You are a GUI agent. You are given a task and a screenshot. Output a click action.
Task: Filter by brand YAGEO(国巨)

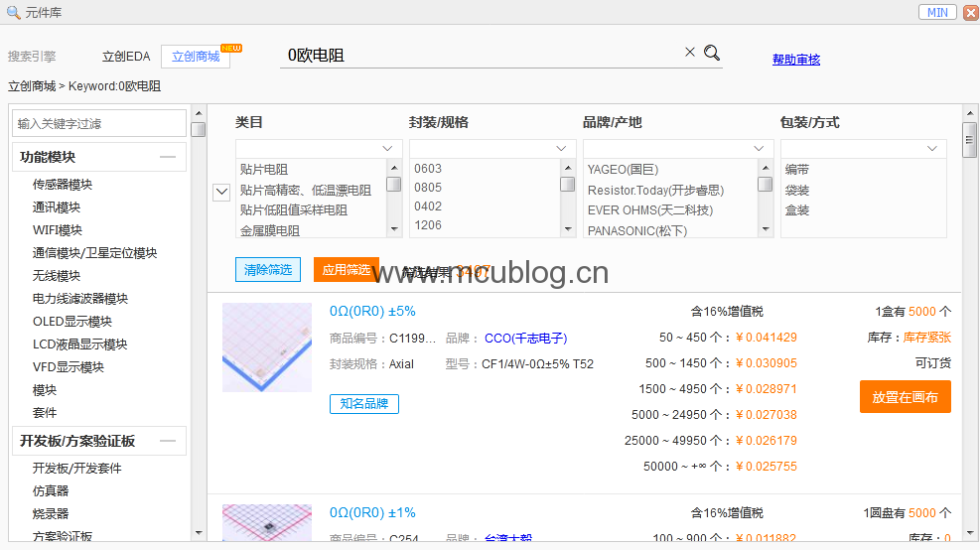[x=624, y=170]
